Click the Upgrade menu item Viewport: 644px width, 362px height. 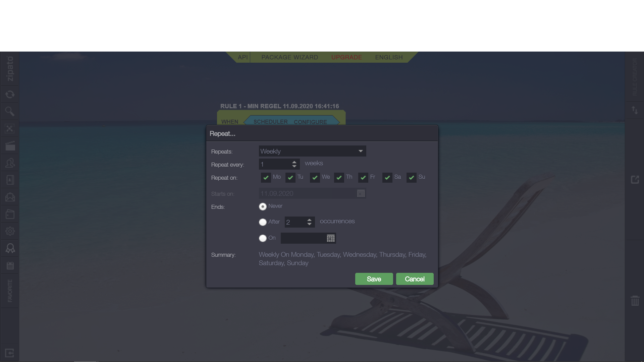(x=346, y=57)
